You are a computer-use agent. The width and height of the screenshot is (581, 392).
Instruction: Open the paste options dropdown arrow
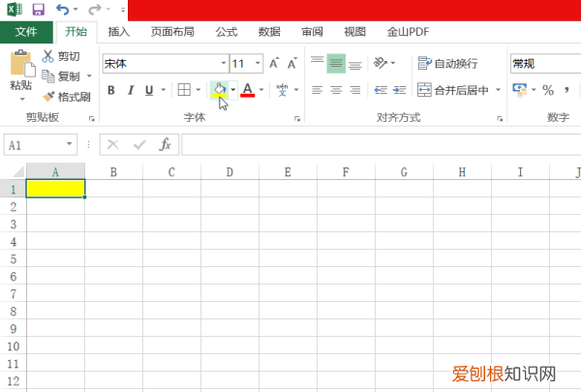tap(22, 100)
